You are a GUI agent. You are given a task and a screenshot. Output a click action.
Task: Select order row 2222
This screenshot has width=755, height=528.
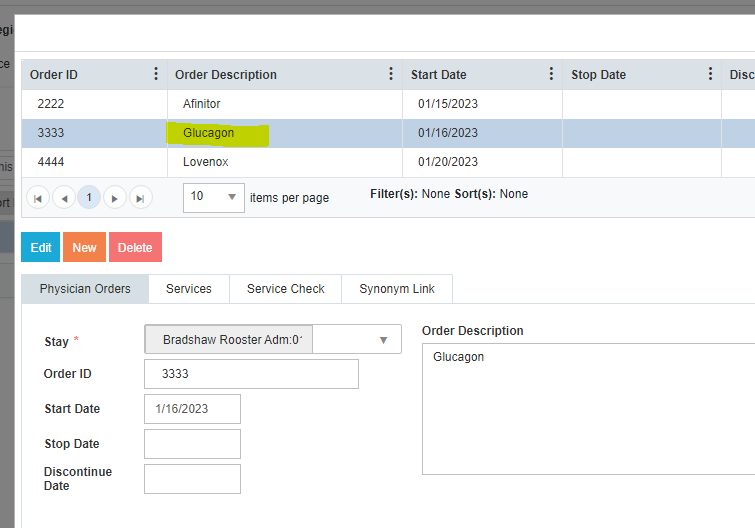(x=388, y=104)
